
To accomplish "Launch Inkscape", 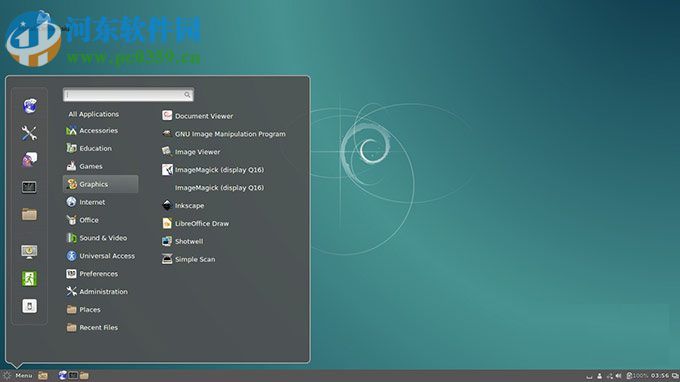I will pyautogui.click(x=183, y=206).
